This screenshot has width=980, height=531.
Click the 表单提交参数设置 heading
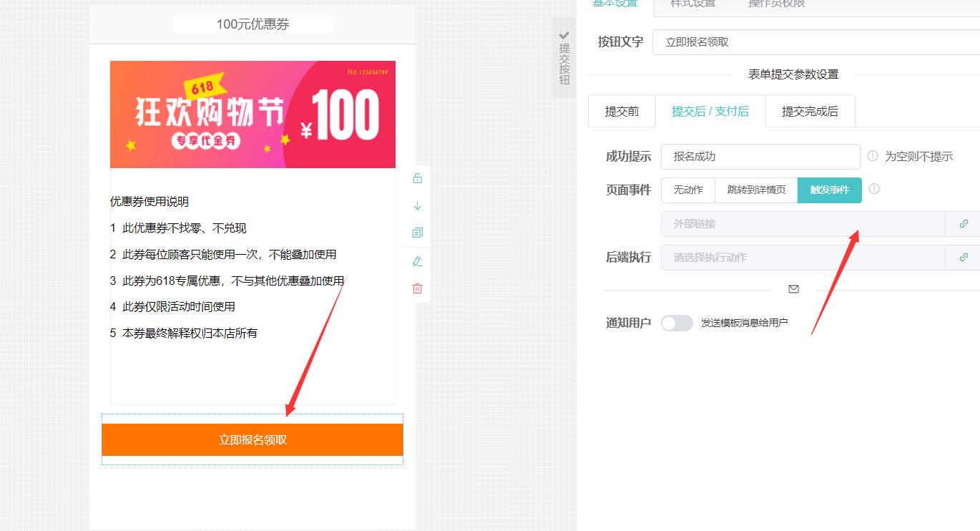pos(793,74)
